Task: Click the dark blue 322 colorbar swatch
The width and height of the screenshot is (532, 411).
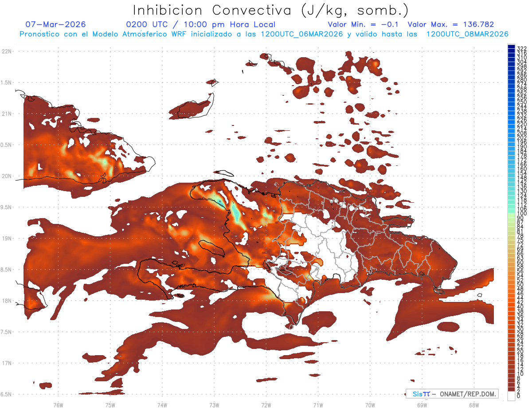Action: pyautogui.click(x=511, y=47)
